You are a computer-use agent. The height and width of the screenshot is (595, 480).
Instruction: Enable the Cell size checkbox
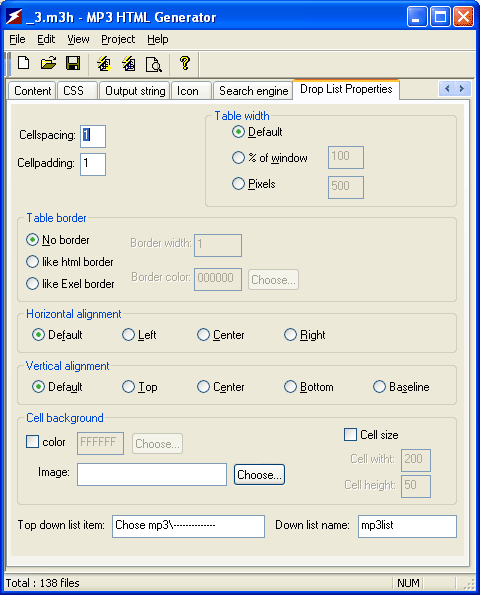click(350, 434)
